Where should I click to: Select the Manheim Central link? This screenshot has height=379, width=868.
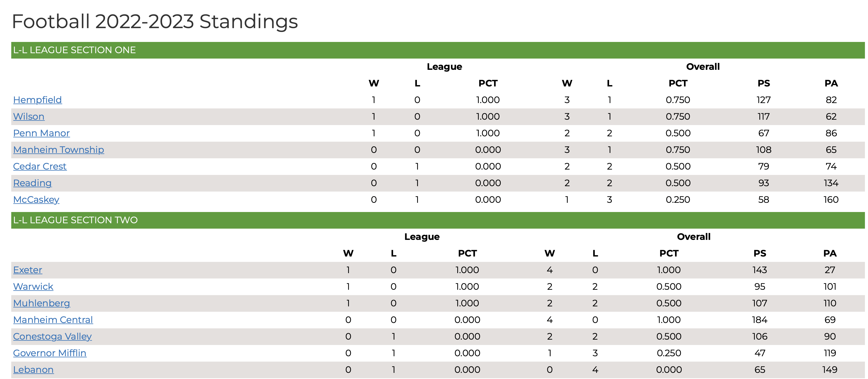pos(53,320)
